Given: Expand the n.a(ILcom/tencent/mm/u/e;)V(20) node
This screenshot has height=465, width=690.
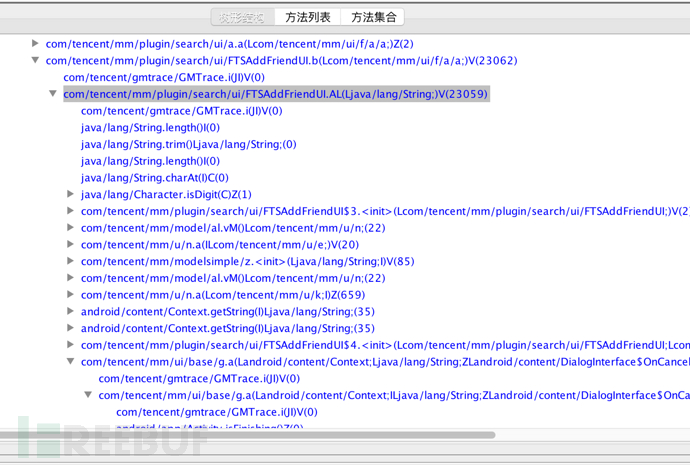Looking at the screenshot, I should click(x=70, y=244).
